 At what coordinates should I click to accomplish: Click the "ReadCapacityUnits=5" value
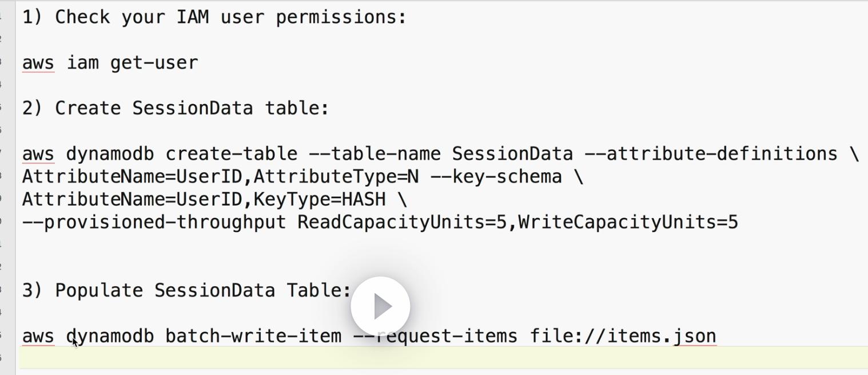402,222
